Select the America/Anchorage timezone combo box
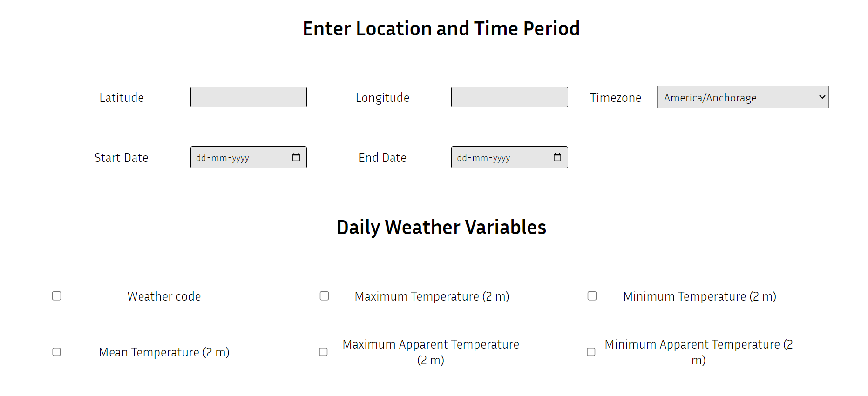 pos(743,97)
